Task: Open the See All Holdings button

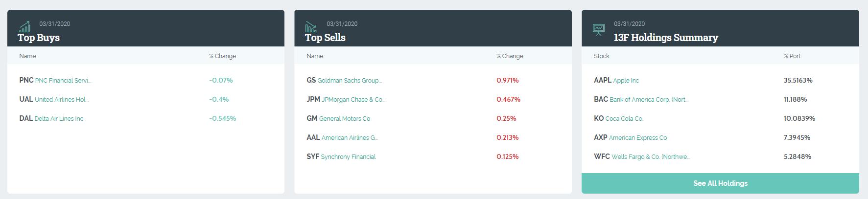Action: [x=720, y=183]
